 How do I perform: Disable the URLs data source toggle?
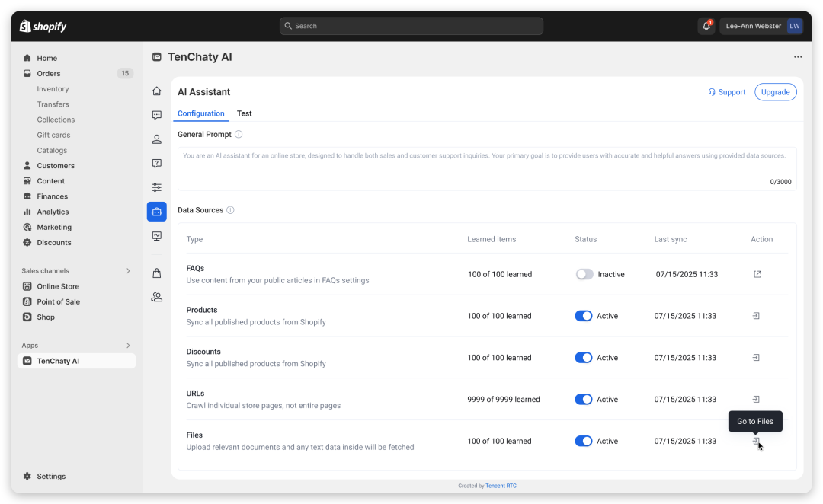pos(583,399)
